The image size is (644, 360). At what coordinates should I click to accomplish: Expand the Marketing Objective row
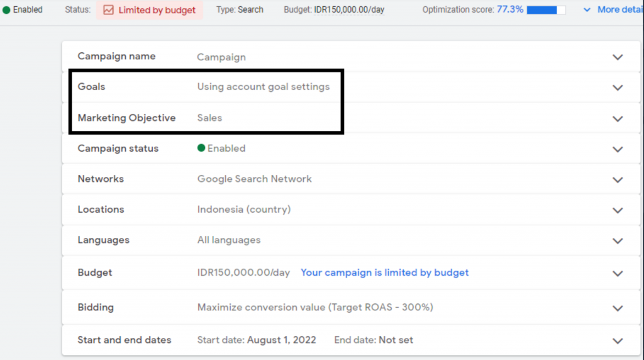[618, 118]
